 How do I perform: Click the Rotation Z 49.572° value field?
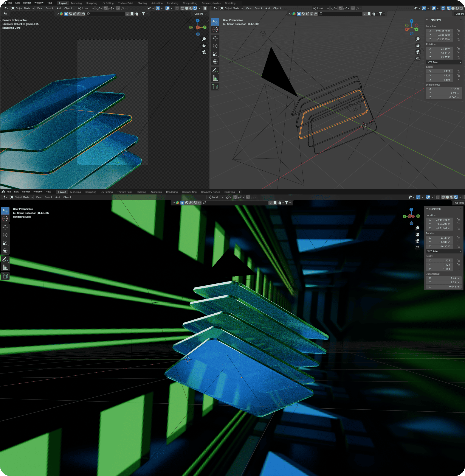coord(443,58)
